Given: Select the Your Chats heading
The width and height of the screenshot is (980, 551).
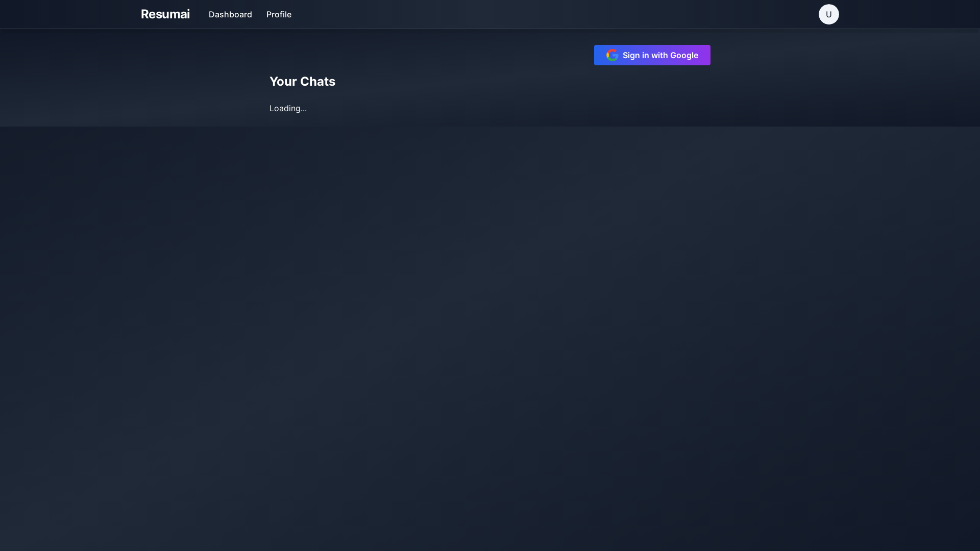Looking at the screenshot, I should (x=302, y=82).
